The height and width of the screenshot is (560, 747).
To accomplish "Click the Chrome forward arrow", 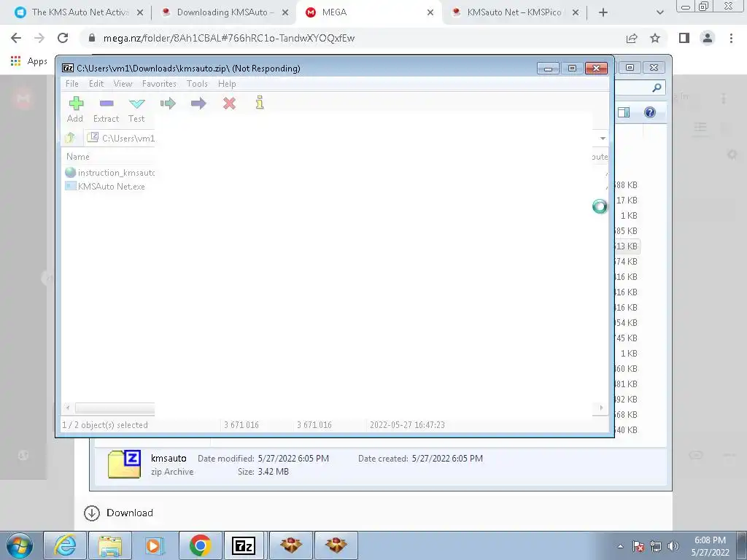I will (39, 38).
